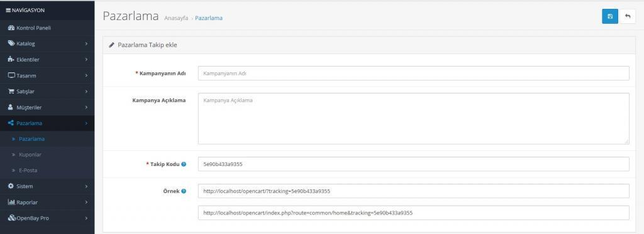Click the Takip Kodu help question icon
The height and width of the screenshot is (234, 644).
click(184, 164)
